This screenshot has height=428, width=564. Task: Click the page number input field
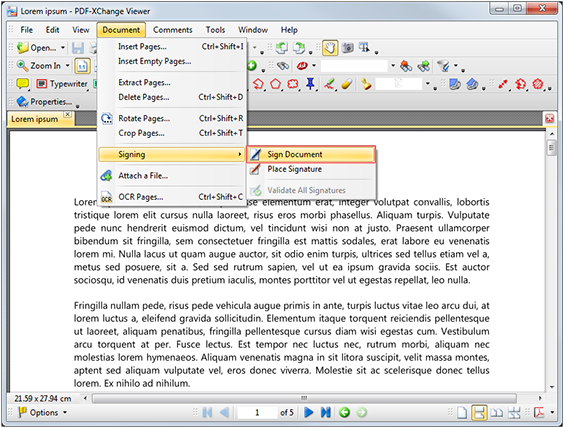pyautogui.click(x=257, y=413)
